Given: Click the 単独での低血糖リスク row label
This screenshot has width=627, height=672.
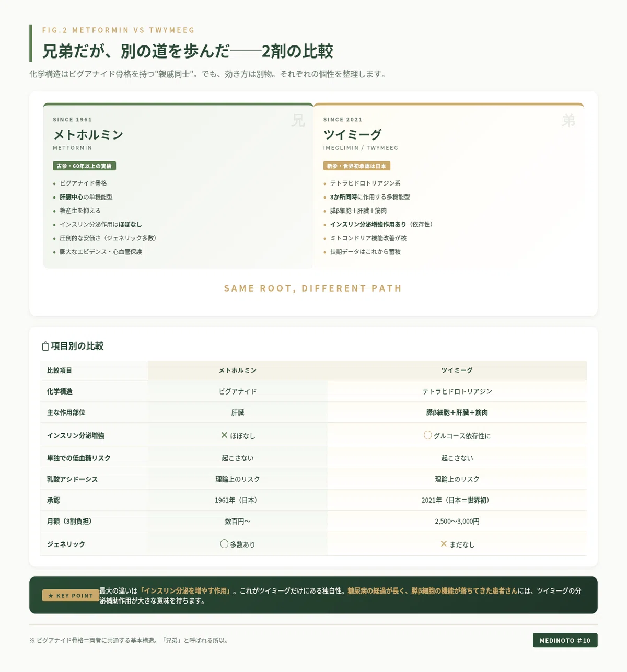Looking at the screenshot, I should pyautogui.click(x=79, y=458).
